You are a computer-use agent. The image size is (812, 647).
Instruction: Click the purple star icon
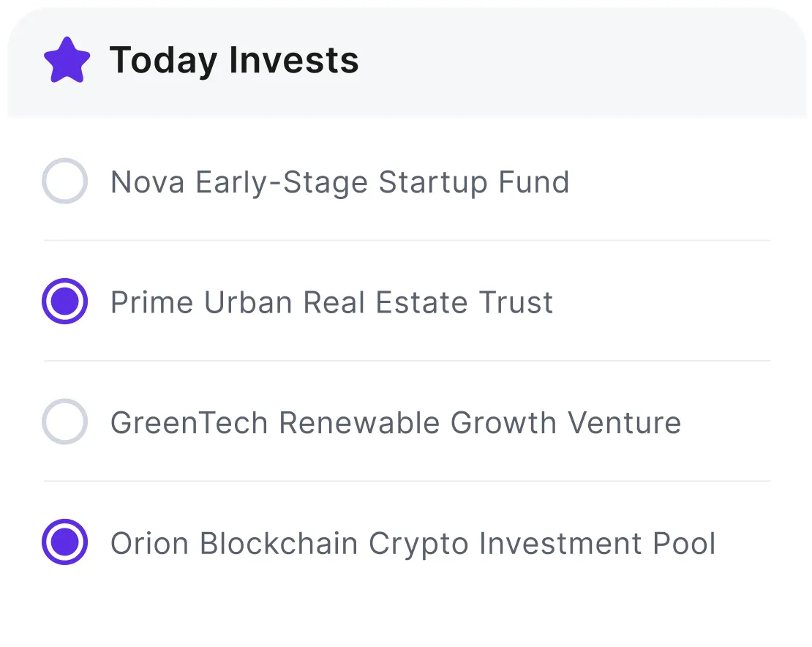coord(67,60)
